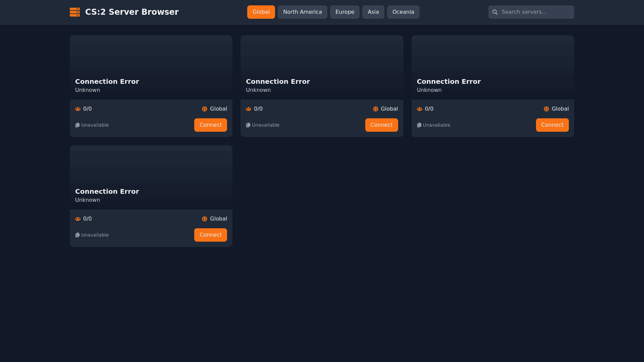Filter servers by Europe
644x362 pixels.
(344, 12)
